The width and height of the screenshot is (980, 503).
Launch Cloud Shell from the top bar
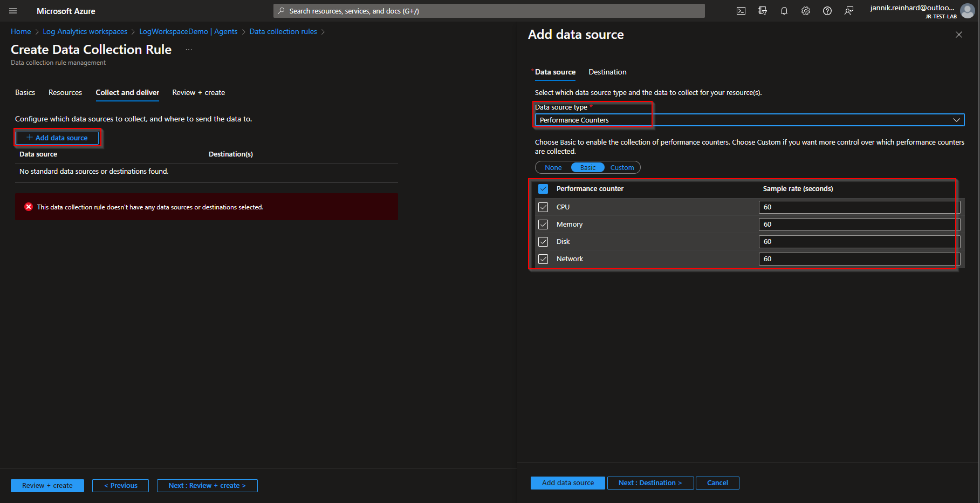[741, 11]
